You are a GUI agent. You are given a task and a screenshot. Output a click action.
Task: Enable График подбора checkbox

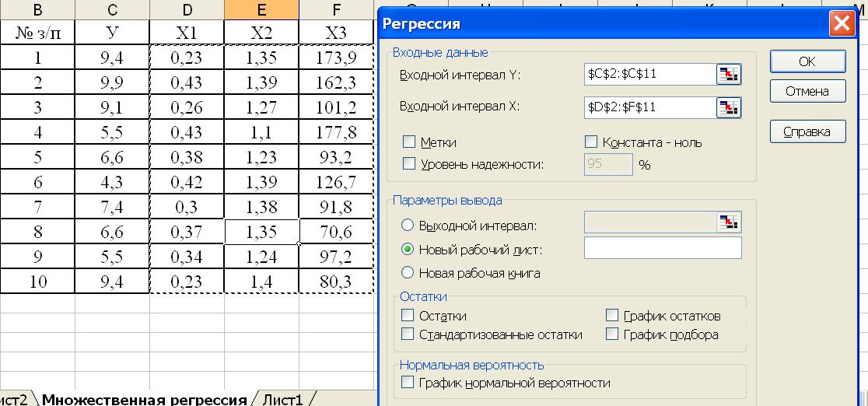click(611, 334)
